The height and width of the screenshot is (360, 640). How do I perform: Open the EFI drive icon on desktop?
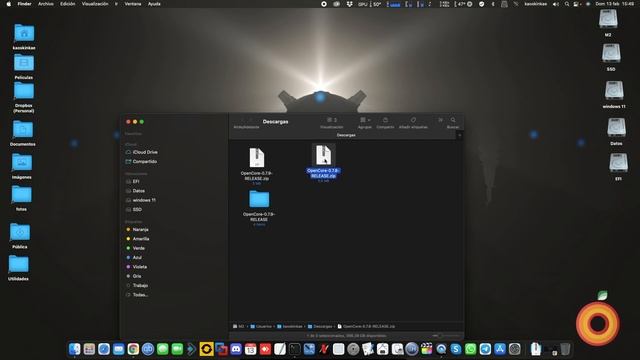[618, 163]
